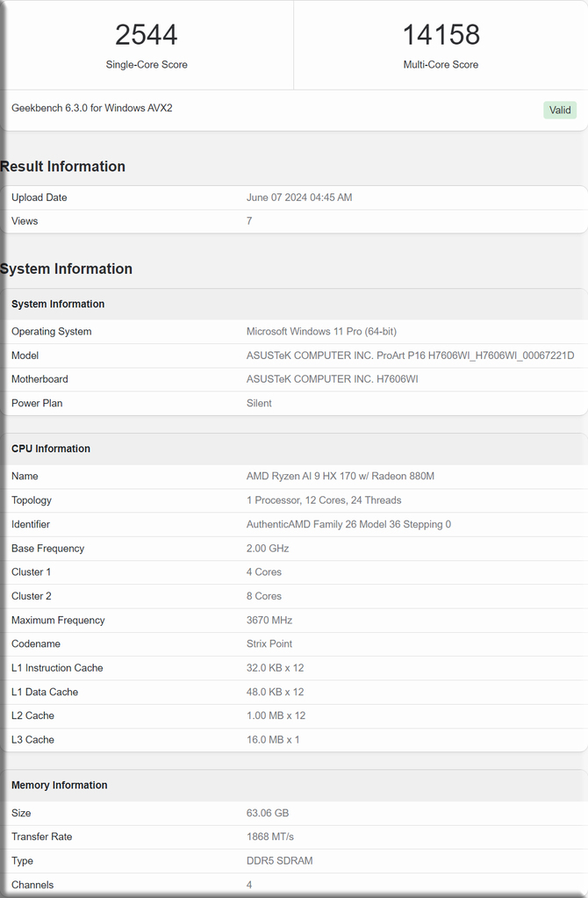588x898 pixels.
Task: Click the green Valid badge
Action: [x=559, y=110]
